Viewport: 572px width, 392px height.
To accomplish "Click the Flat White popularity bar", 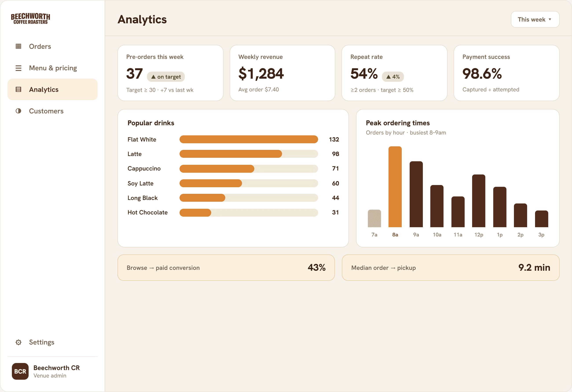I will coord(249,139).
